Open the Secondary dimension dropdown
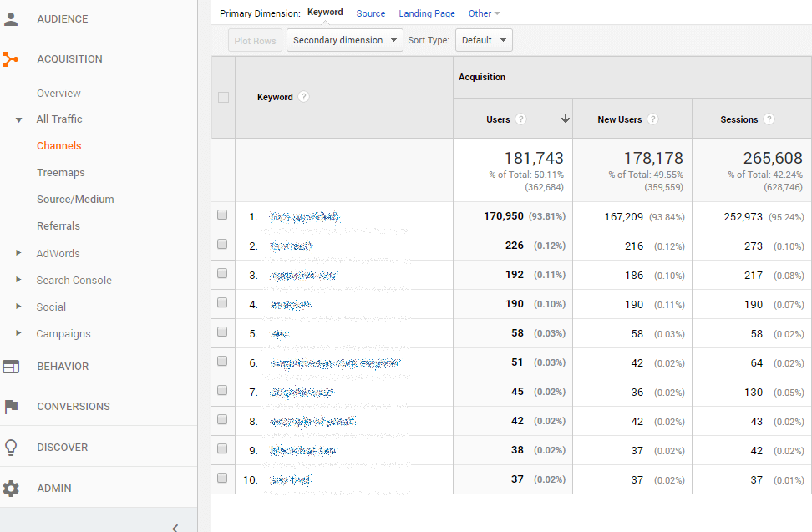812x532 pixels. tap(345, 40)
